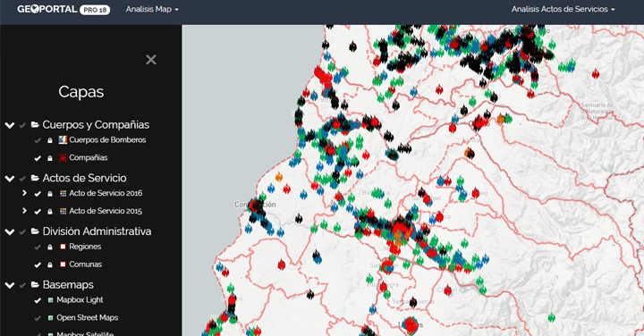Select the Acto de Servicio 2015 label
644x336 pixels.
(106, 211)
